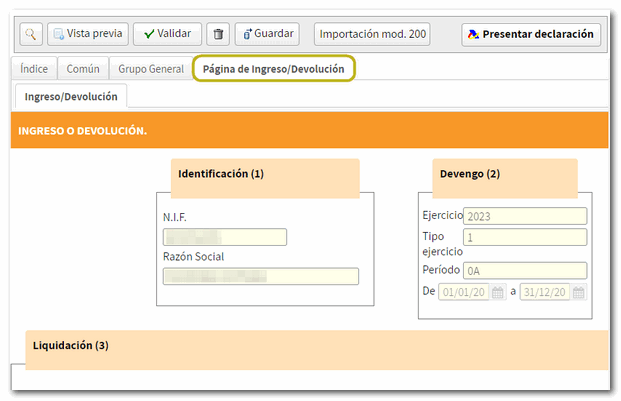The image size is (621, 401).
Task: Open the Común tab
Action: tap(83, 69)
